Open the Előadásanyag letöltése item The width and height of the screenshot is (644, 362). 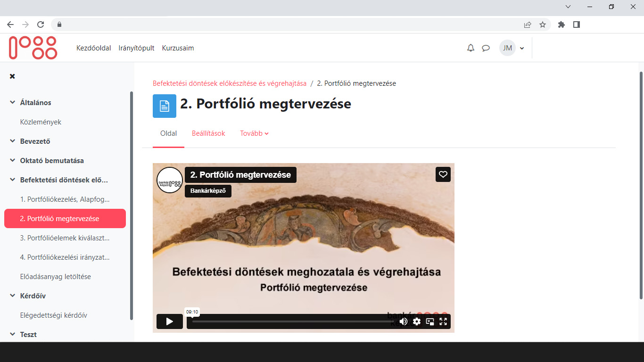[x=54, y=277]
